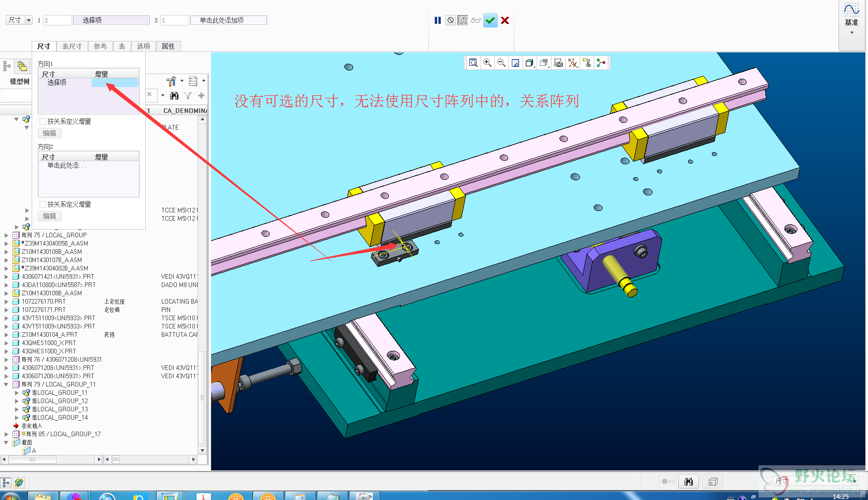Click the Repaint icon
This screenshot has height=500, width=868.
515,63
